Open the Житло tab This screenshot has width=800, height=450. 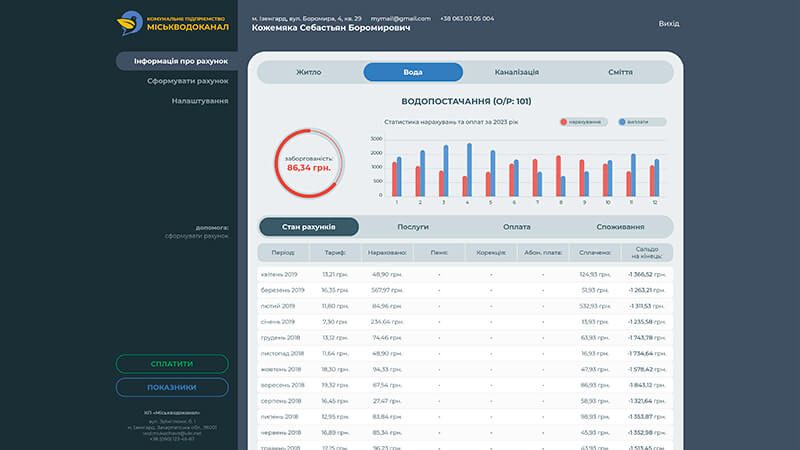coord(309,72)
